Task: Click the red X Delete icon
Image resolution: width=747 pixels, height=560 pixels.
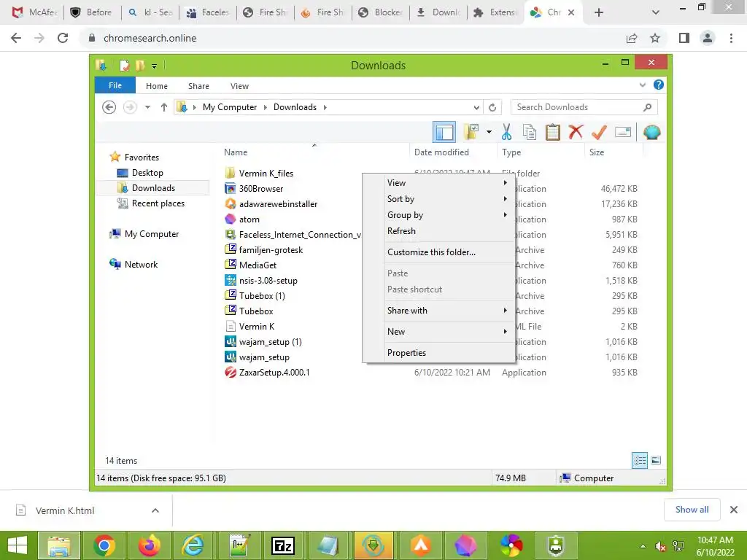Action: point(576,132)
